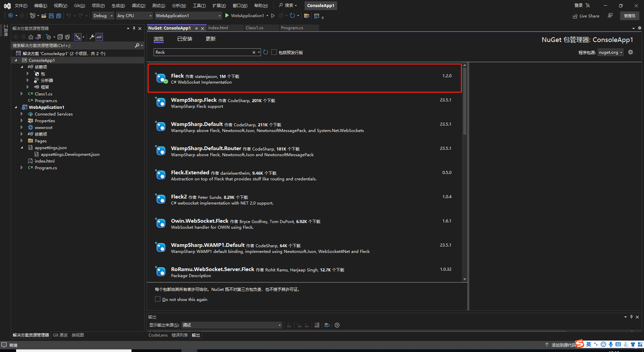Check the 'Do not show this again' box
This screenshot has height=352, width=644.
coord(158,299)
